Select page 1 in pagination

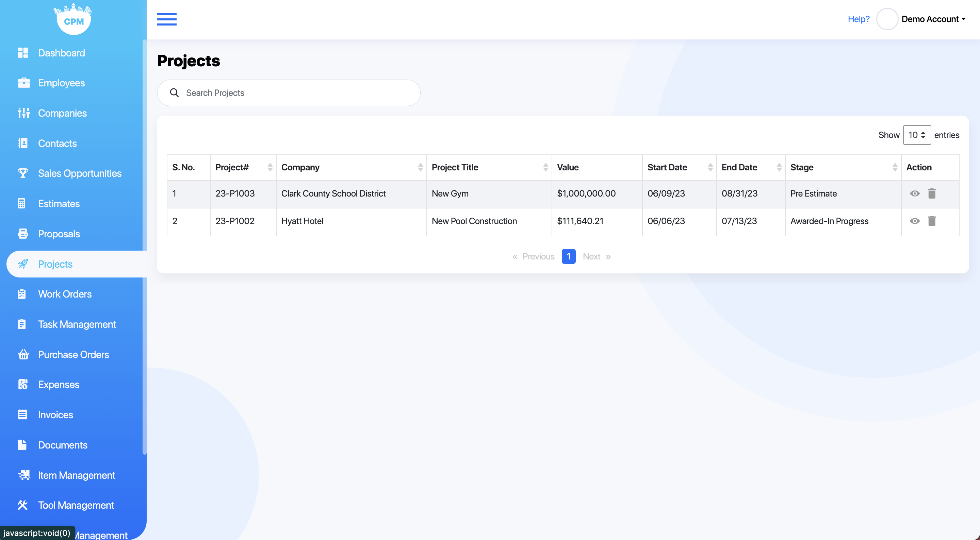(x=568, y=256)
